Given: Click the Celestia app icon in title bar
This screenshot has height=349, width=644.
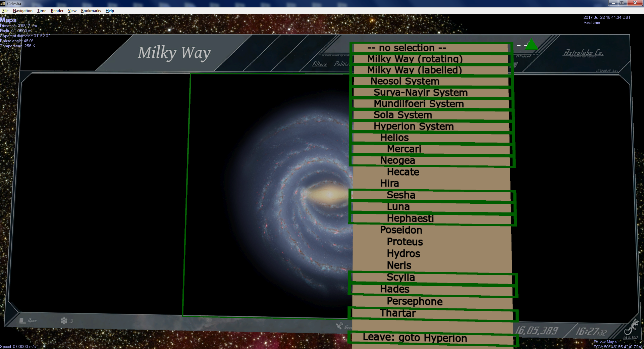Looking at the screenshot, I should point(3,3).
